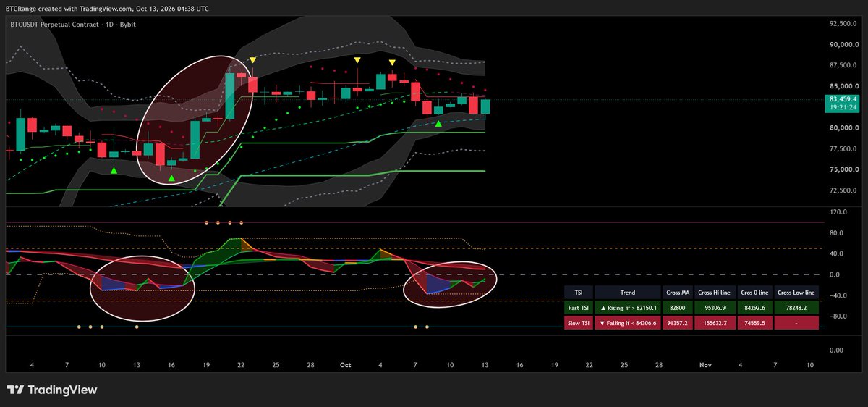
Task: Click the 84292.6 table value
Action: [754, 308]
